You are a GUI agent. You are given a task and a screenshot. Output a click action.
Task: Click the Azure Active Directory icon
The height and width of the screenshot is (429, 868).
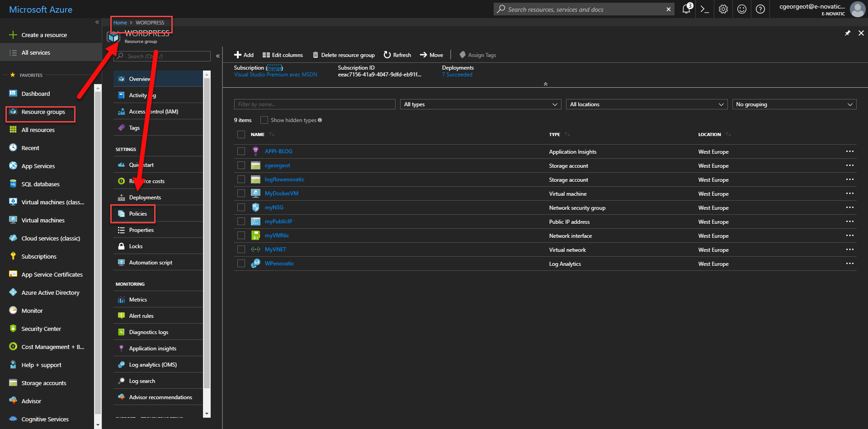point(13,292)
